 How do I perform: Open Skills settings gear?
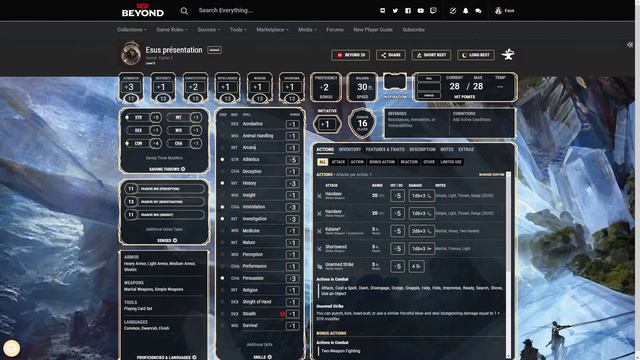pyautogui.click(x=269, y=357)
